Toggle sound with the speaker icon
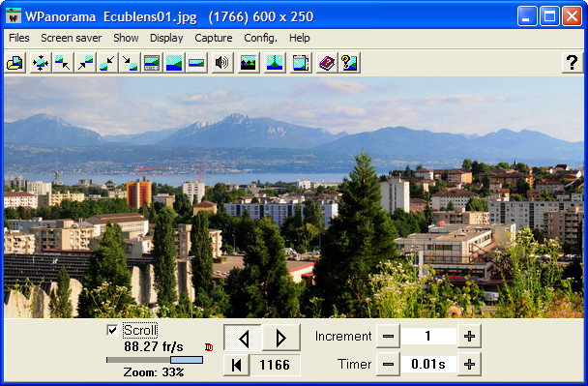The width and height of the screenshot is (588, 386). tap(222, 63)
